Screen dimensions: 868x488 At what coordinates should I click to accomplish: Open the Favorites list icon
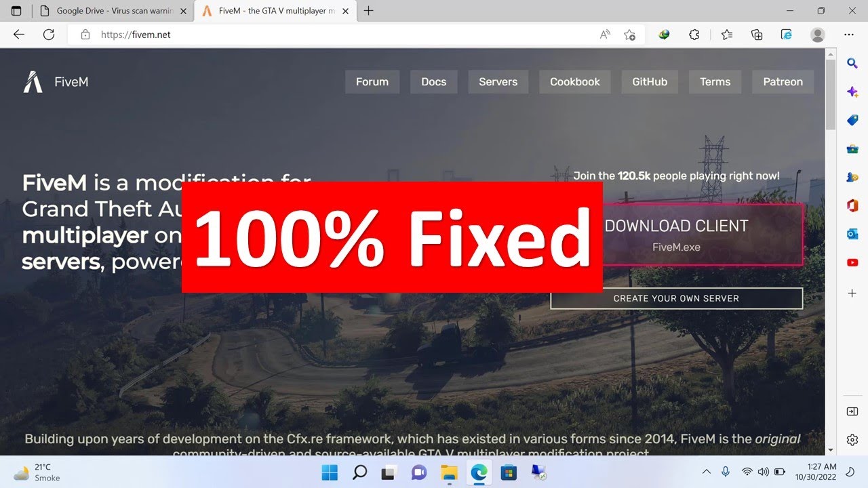coord(727,35)
